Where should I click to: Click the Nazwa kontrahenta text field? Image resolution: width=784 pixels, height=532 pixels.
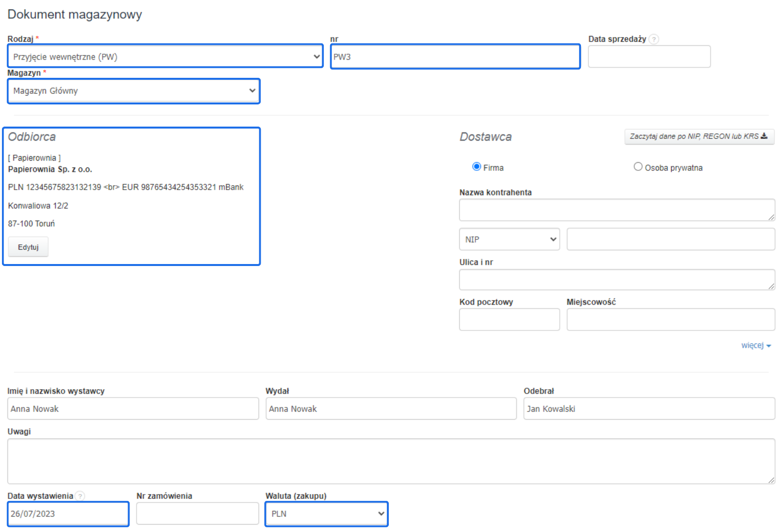click(616, 210)
